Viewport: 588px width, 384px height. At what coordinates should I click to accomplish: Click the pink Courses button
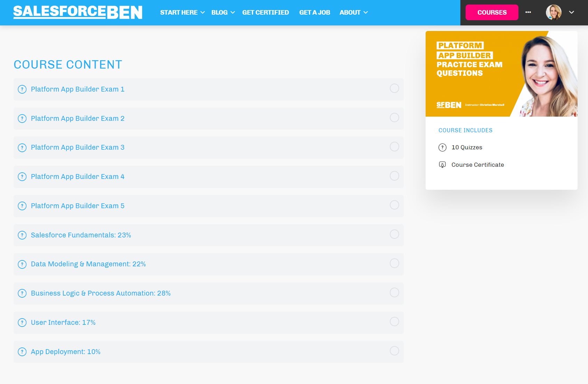pyautogui.click(x=492, y=13)
